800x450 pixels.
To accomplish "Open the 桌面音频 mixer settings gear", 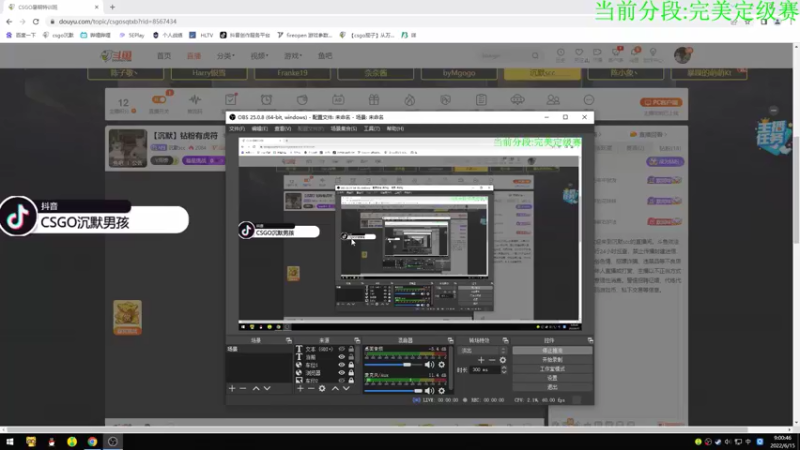I will pyautogui.click(x=442, y=365).
